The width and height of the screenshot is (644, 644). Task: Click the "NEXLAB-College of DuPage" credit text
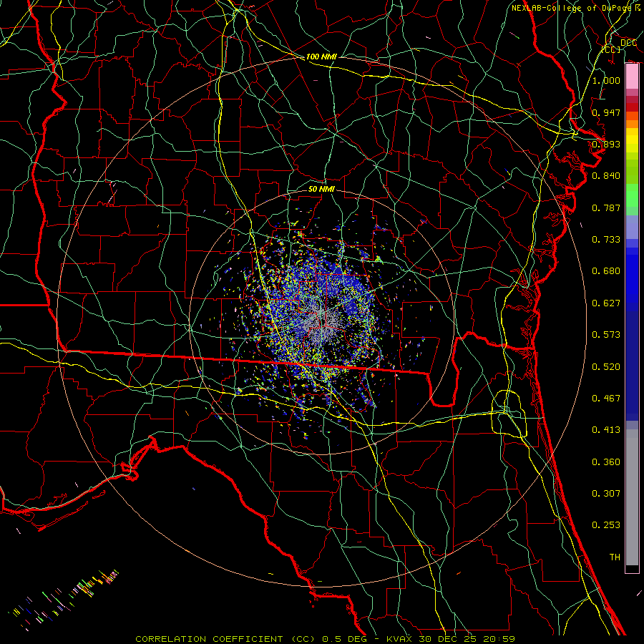571,8
